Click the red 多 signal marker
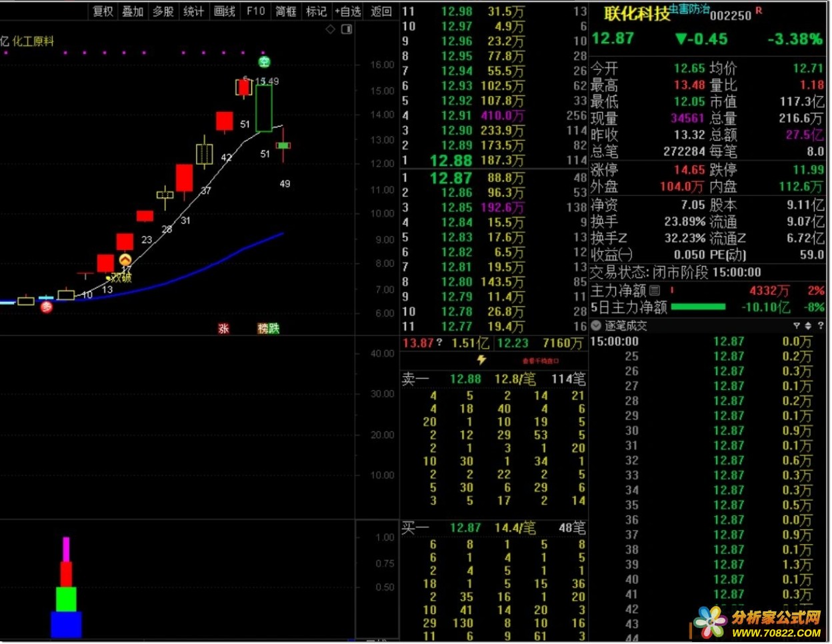Screen dimensions: 832x644 (46, 307)
